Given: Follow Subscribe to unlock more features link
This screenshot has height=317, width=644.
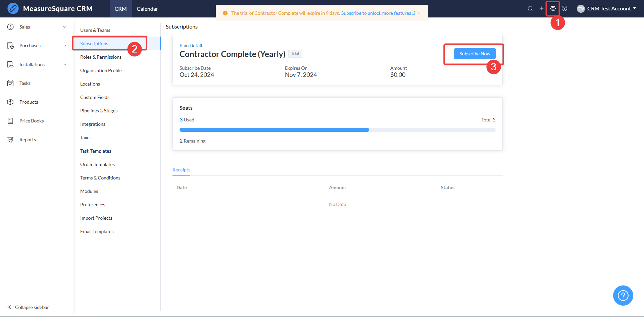Looking at the screenshot, I should pyautogui.click(x=378, y=13).
